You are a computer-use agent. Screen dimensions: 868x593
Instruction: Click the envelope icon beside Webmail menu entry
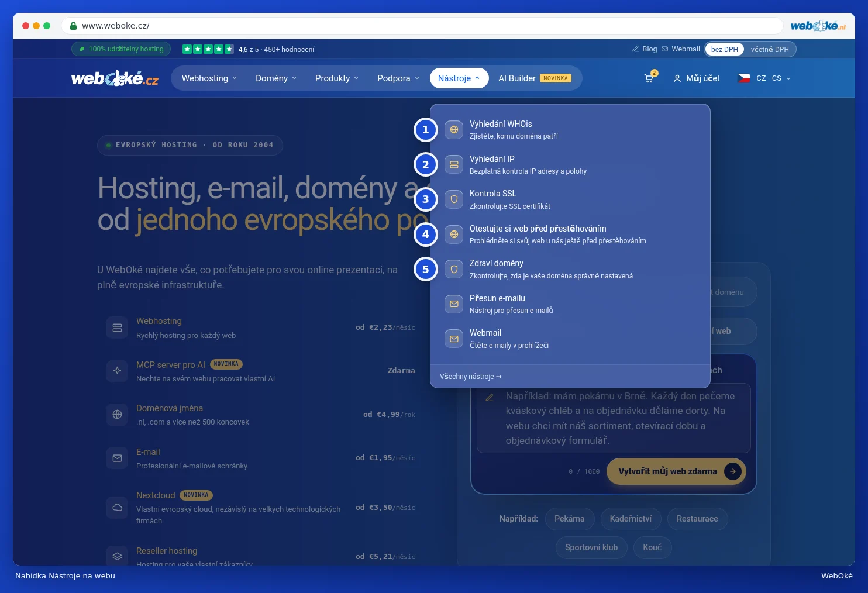pyautogui.click(x=454, y=339)
